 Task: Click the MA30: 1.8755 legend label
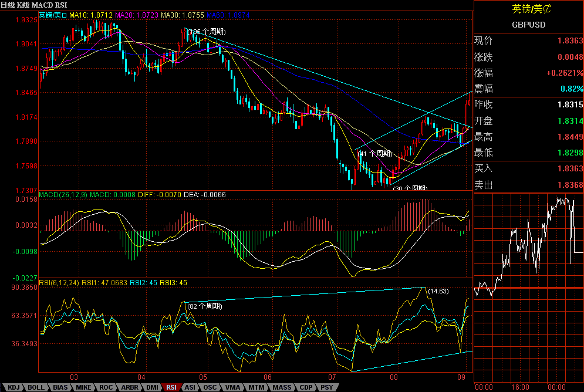tap(183, 15)
